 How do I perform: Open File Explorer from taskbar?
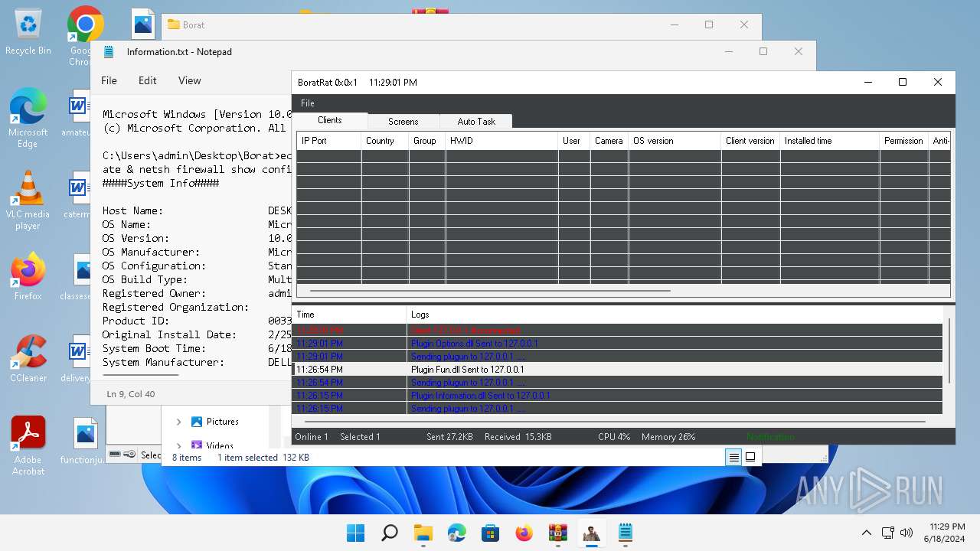click(423, 533)
